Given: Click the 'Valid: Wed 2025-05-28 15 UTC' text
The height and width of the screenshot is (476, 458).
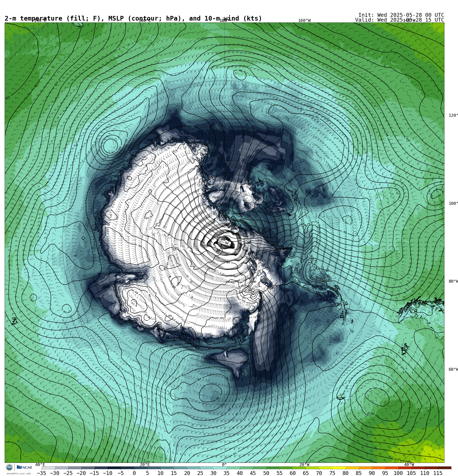Looking at the screenshot, I should tap(399, 20).
